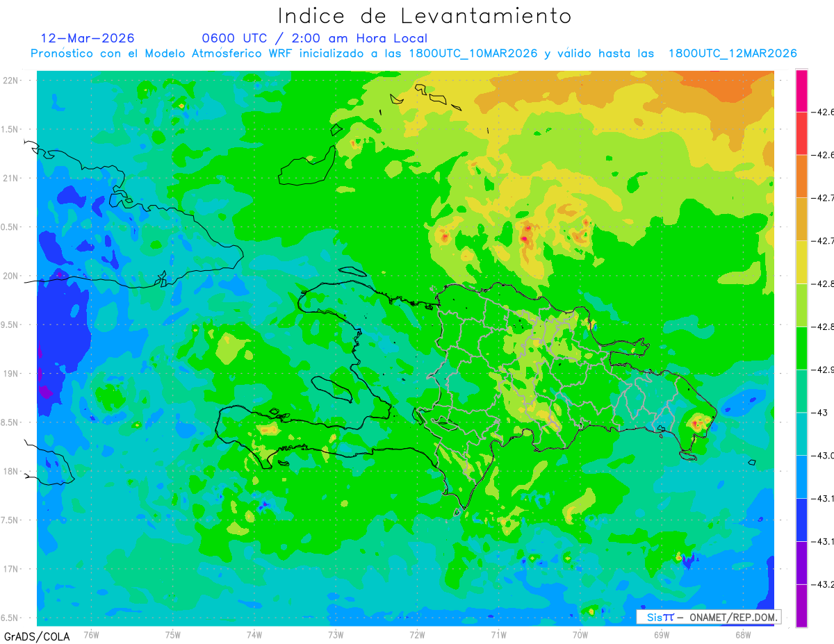Click the 69W longitude label
This screenshot has height=644, width=834.
click(661, 634)
